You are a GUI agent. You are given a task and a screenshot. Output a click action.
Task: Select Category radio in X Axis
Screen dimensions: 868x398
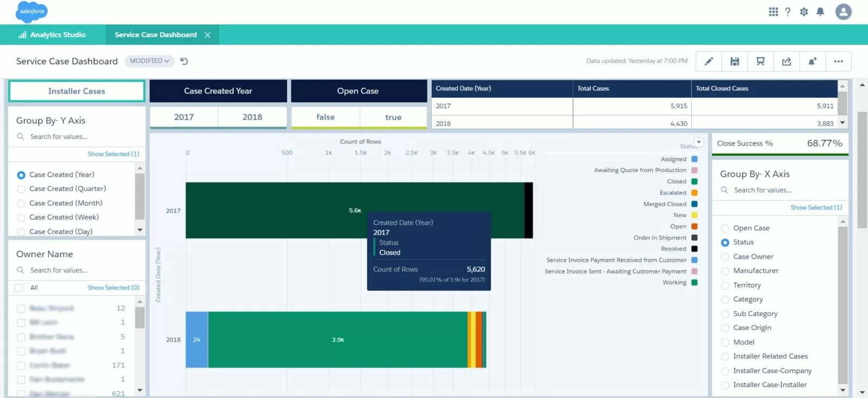click(725, 299)
